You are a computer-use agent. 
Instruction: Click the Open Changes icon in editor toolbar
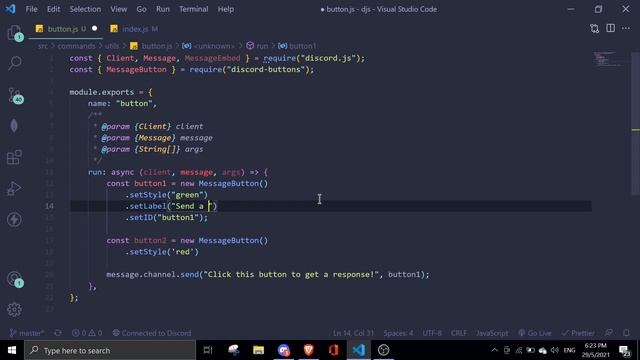click(x=595, y=29)
